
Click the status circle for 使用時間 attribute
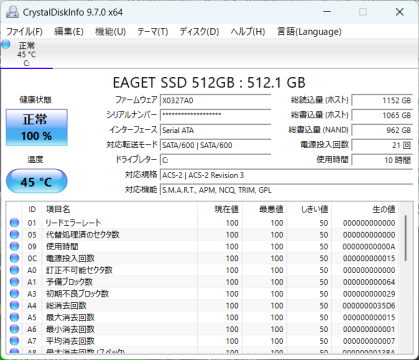pos(14,246)
